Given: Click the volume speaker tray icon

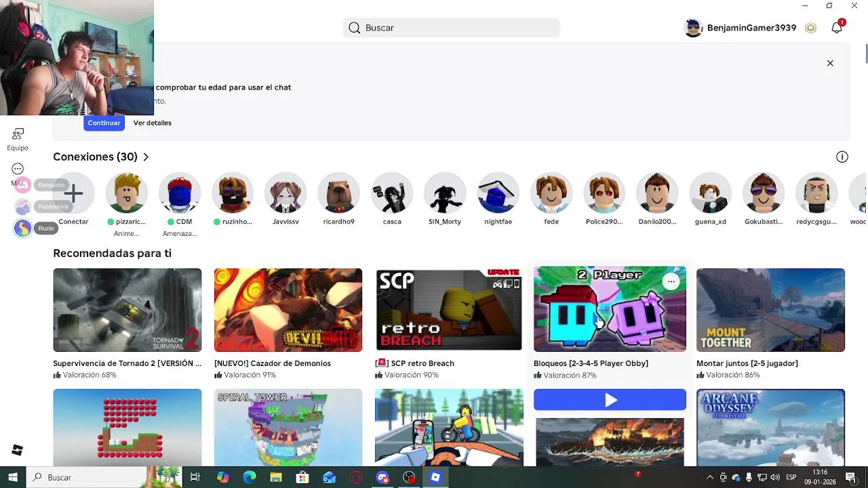Looking at the screenshot, I should point(775,477).
